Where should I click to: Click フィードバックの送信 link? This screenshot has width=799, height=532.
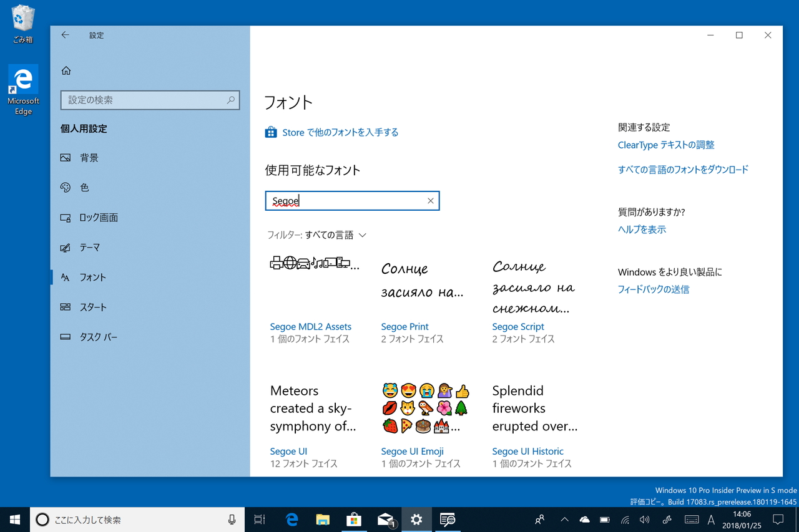click(x=654, y=289)
